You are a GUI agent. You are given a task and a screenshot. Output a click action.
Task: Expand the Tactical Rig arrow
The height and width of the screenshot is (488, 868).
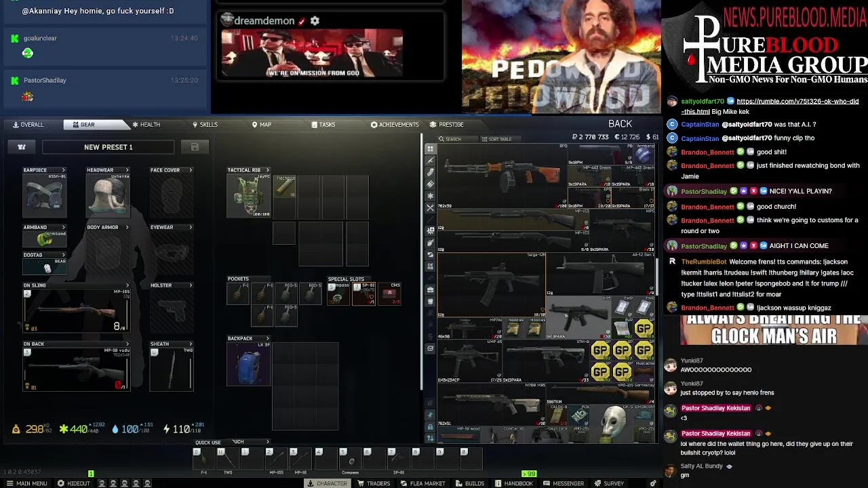(267, 170)
